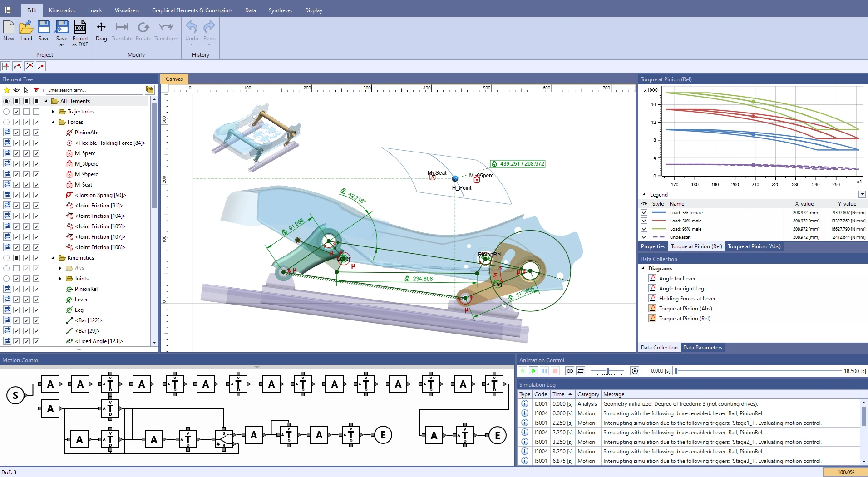Screen dimensions: 868x477
Task: Select the radio button for Trajectories row
Action: (x=6, y=112)
